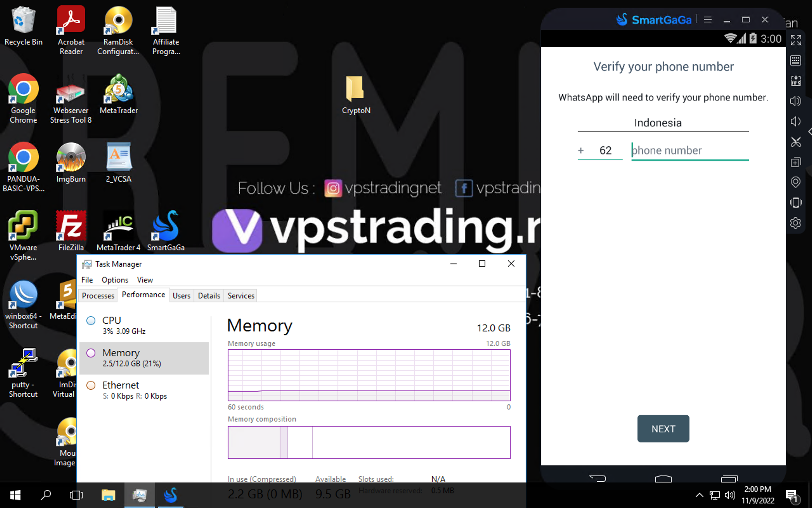Select Memory in Task Manager performance list
The width and height of the screenshot is (812, 508).
click(144, 358)
